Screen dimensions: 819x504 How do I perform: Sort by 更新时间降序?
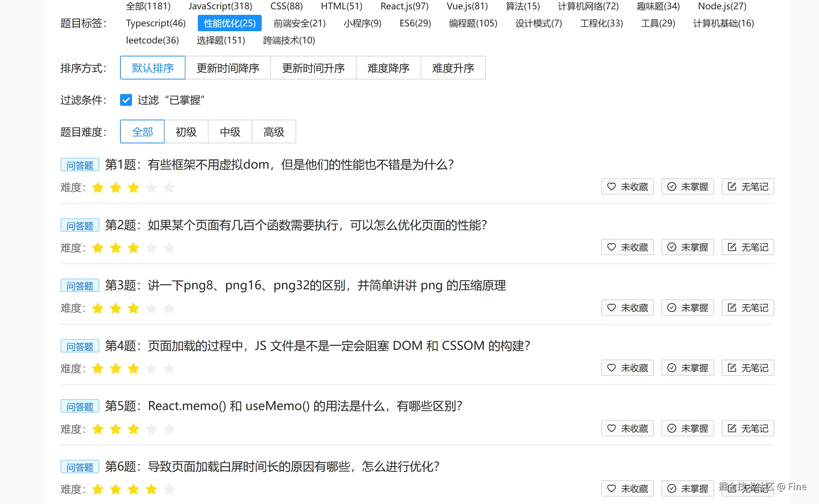(228, 68)
